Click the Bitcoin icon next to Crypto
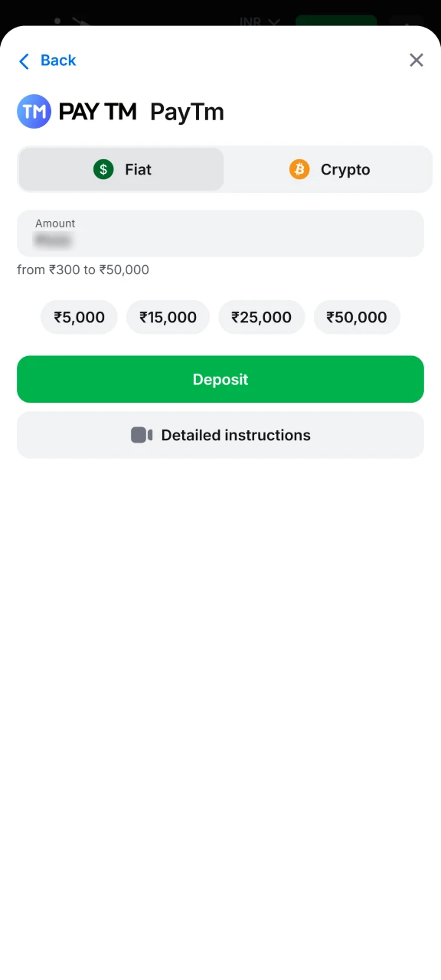The width and height of the screenshot is (441, 980). point(299,169)
